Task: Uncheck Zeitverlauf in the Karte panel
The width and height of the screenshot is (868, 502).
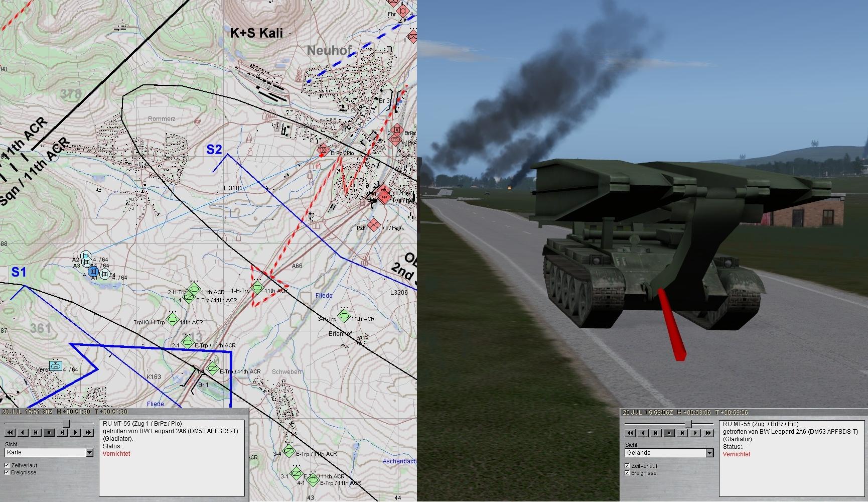Action: (x=7, y=465)
